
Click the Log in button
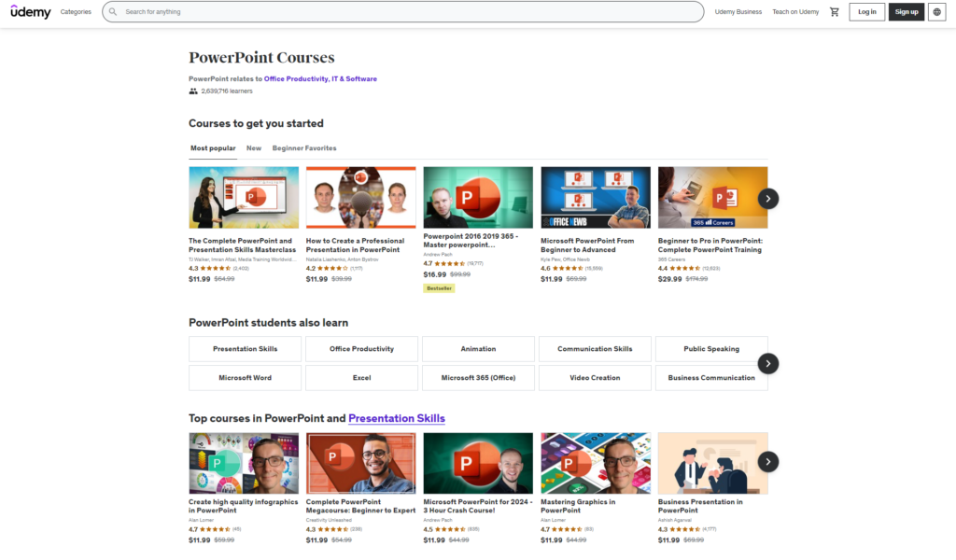pos(866,11)
